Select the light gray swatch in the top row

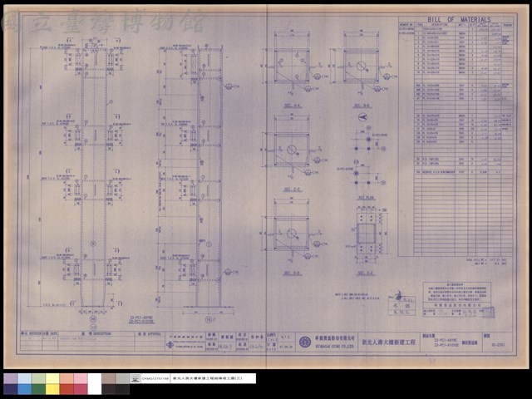pyautogui.click(x=122, y=379)
